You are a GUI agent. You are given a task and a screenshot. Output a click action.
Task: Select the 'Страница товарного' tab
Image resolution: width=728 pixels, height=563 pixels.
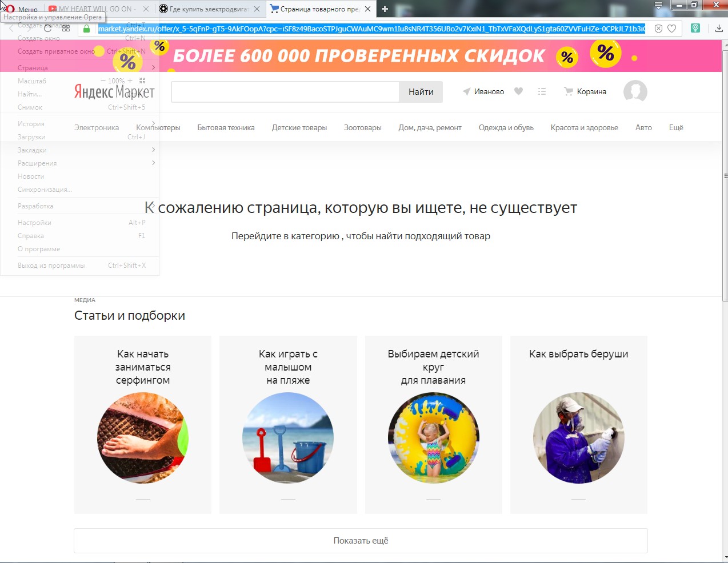click(320, 9)
